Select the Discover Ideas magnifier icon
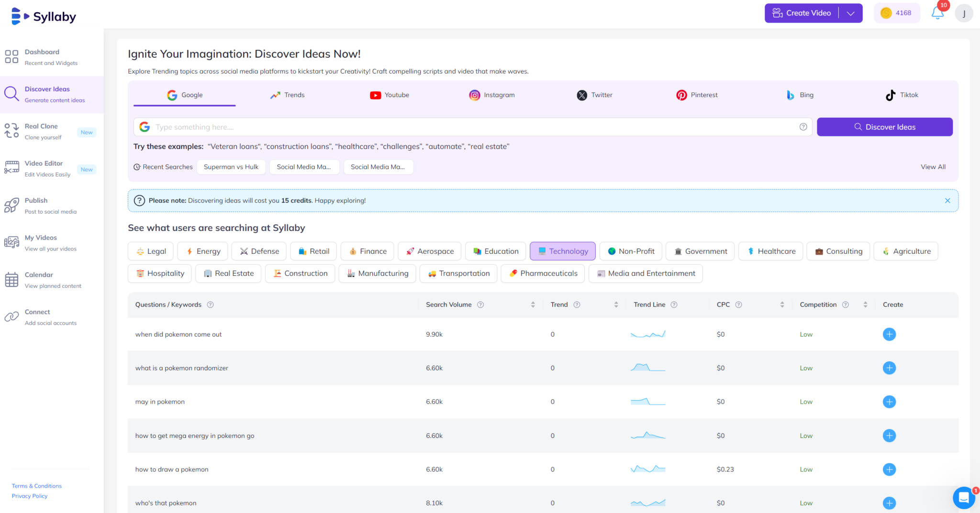The image size is (980, 513). pyautogui.click(x=11, y=94)
